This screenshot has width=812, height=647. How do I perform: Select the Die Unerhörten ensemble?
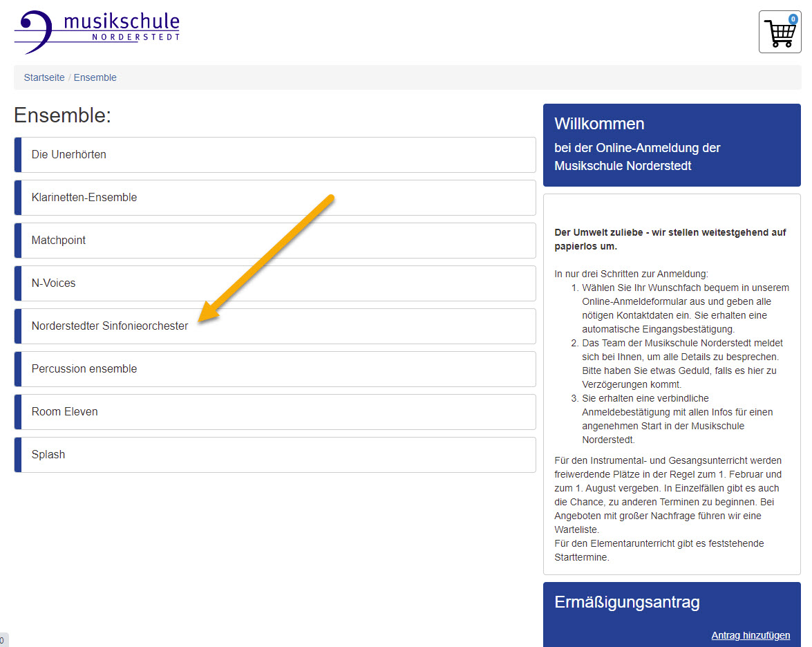pyautogui.click(x=275, y=154)
